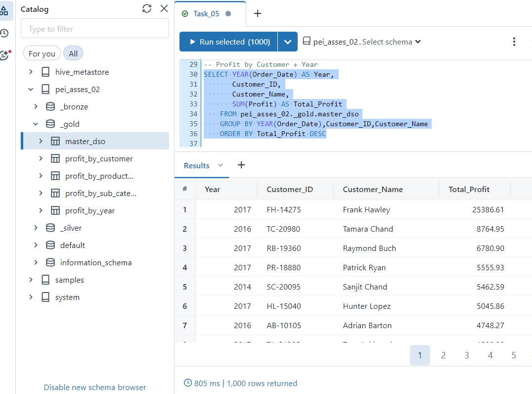Sort by the Total_Profit column header

click(469, 189)
